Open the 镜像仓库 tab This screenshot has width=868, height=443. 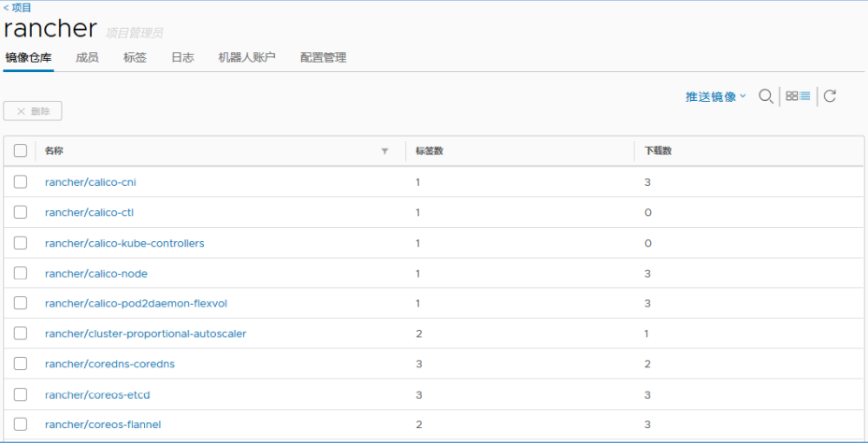coord(28,58)
